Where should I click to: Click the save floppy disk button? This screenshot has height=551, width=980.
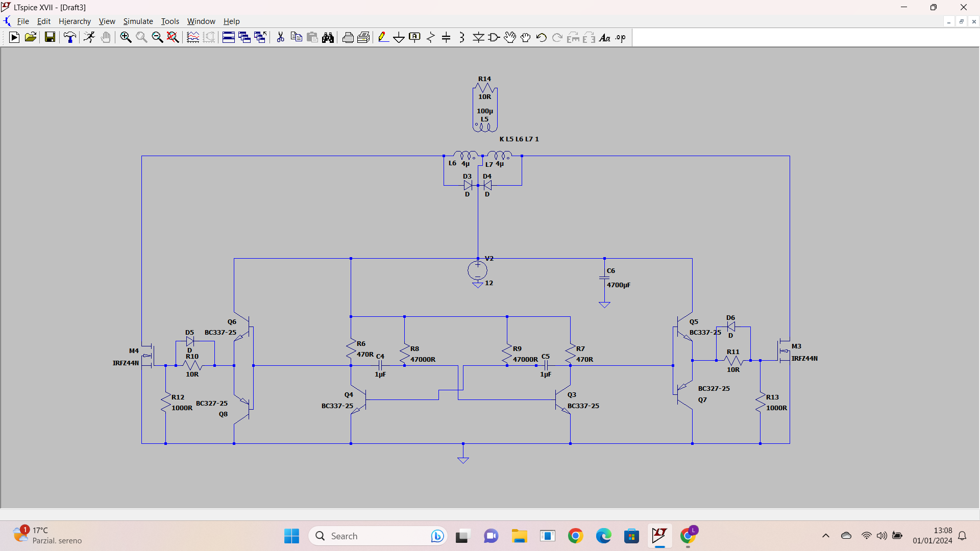[50, 37]
